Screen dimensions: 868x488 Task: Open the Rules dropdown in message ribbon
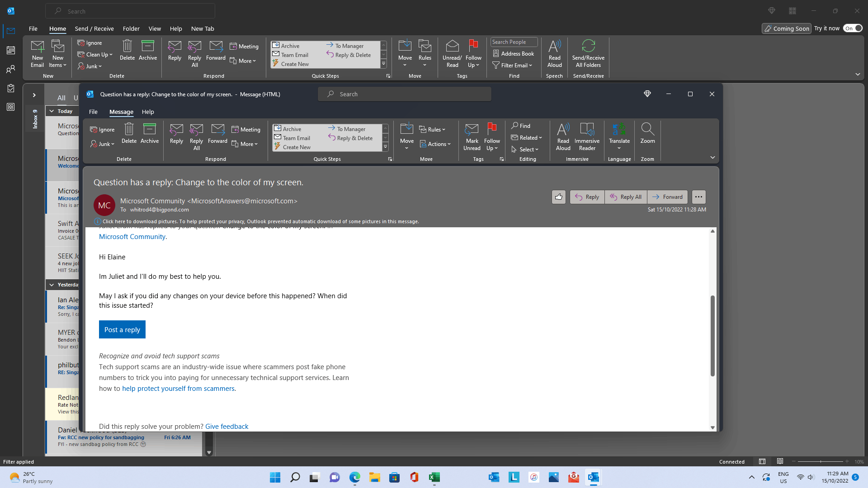[432, 130]
